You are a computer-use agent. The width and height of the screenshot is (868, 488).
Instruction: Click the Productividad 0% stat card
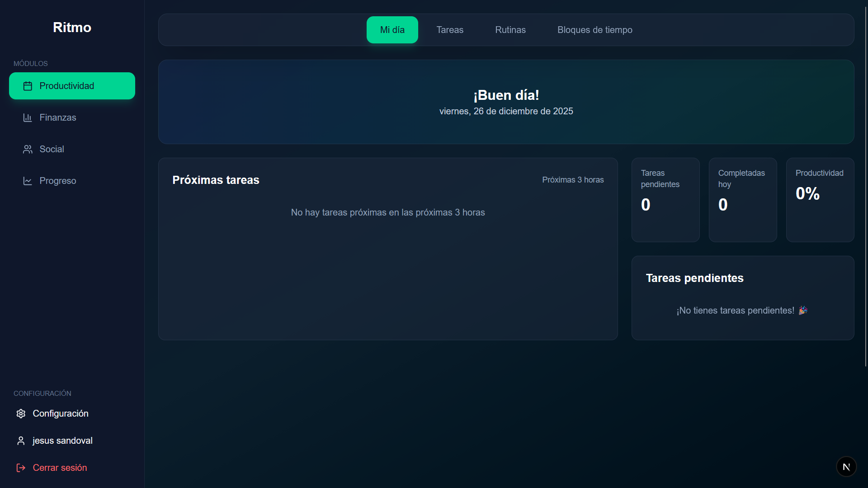820,199
